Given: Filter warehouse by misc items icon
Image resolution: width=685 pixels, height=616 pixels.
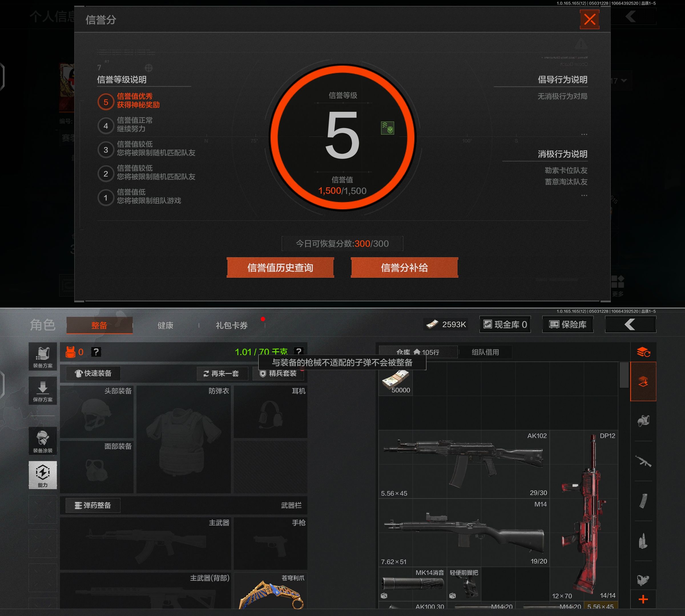Looking at the screenshot, I should tap(643, 580).
